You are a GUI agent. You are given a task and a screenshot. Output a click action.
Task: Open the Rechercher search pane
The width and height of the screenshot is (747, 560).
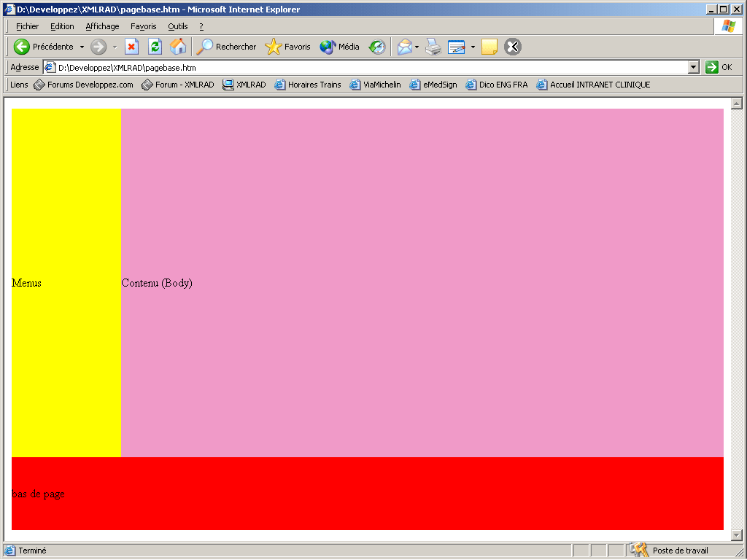pyautogui.click(x=227, y=47)
